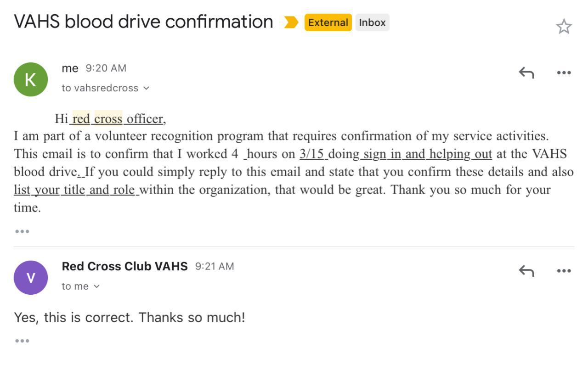
Task: Click the yellow importance marker arrow
Action: (x=291, y=22)
